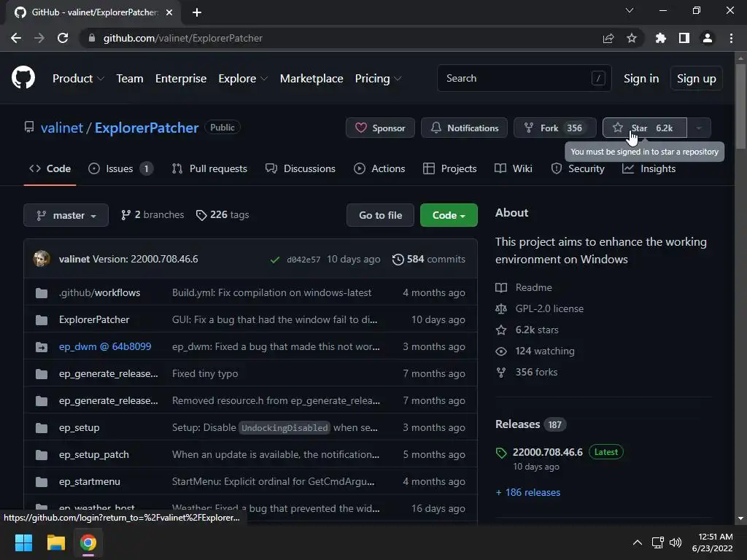Viewport: 747px width, 560px height.
Task: Open the Team navigation link
Action: [x=130, y=79]
